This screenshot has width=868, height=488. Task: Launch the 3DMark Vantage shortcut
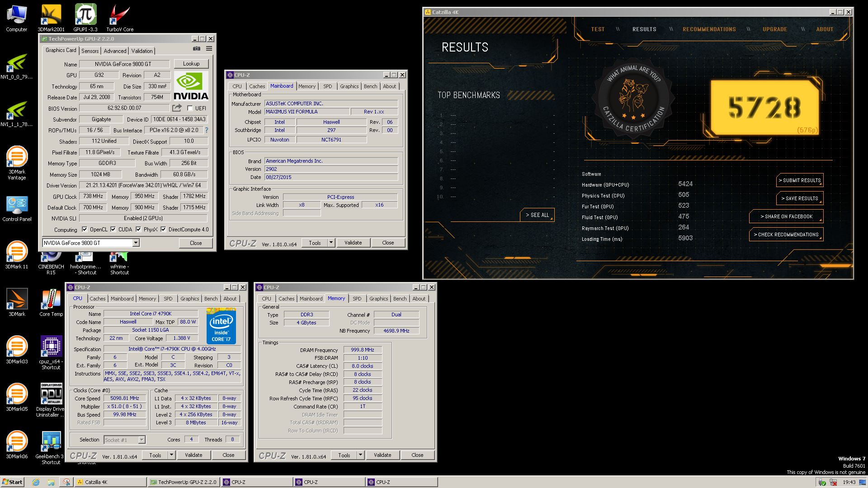pyautogui.click(x=17, y=163)
